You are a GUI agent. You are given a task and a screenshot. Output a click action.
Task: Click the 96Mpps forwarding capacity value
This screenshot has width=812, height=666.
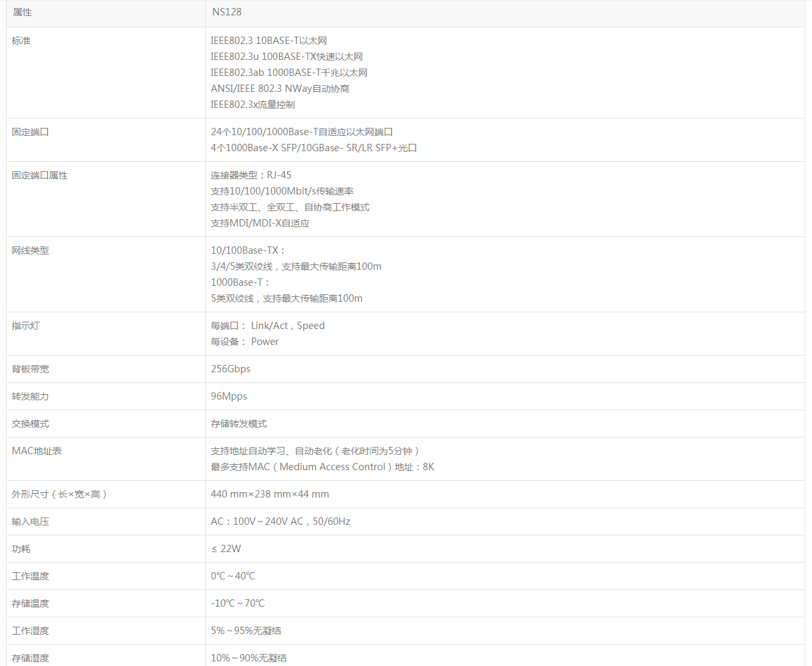coord(228,396)
